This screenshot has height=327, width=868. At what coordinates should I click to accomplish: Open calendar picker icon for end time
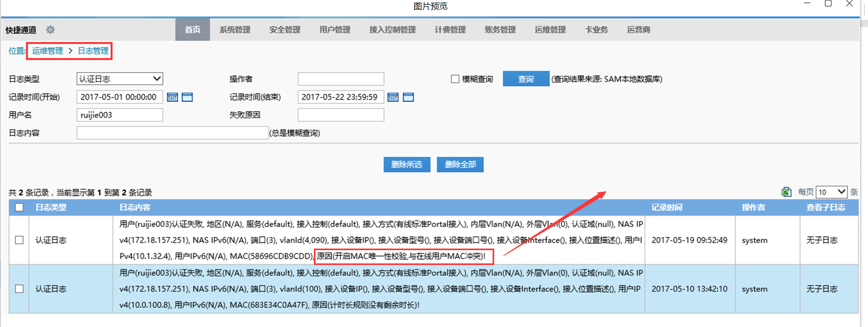click(x=393, y=97)
